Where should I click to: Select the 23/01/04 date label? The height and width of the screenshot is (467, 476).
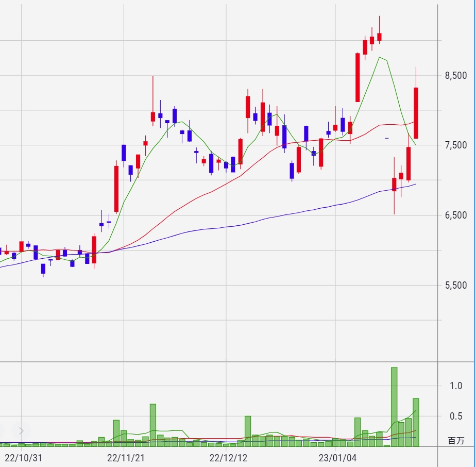(337, 458)
